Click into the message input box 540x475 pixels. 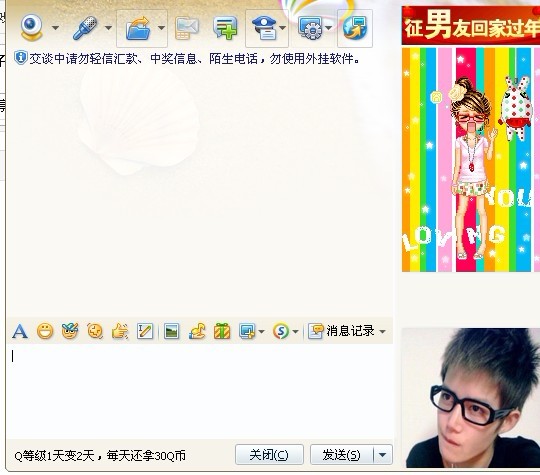(x=200, y=391)
